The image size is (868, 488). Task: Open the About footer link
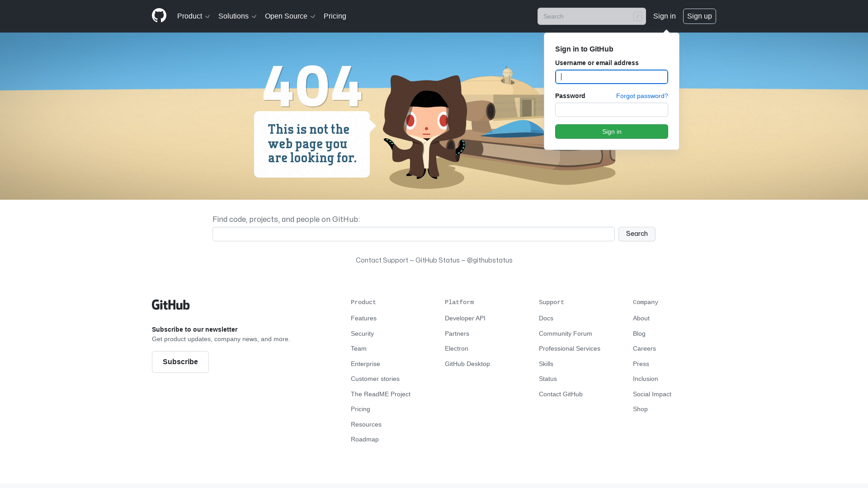(x=641, y=318)
